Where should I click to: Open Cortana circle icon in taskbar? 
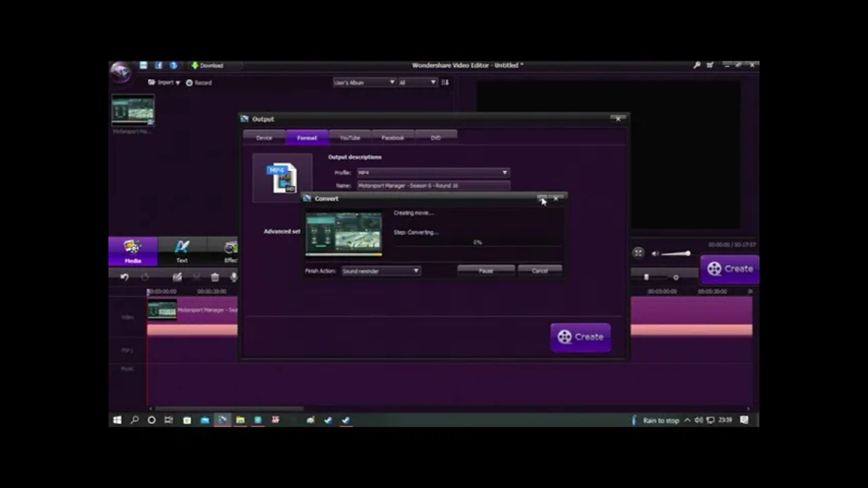[x=151, y=420]
